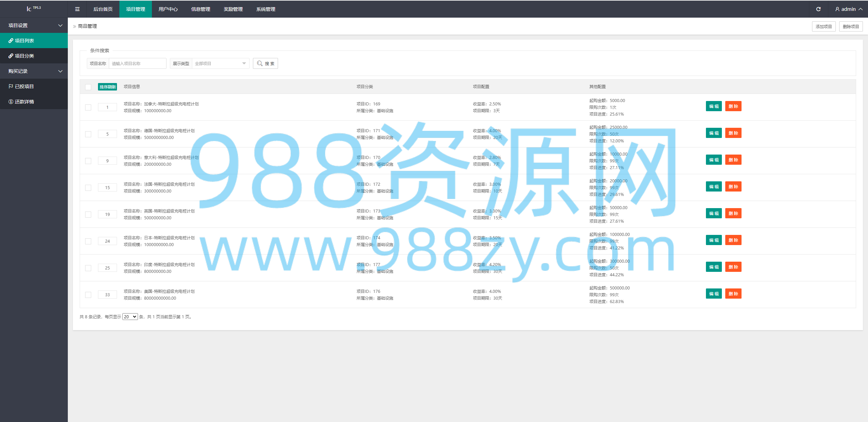Click 删除 for the 日本 project
This screenshot has height=422, width=868.
tap(733, 240)
